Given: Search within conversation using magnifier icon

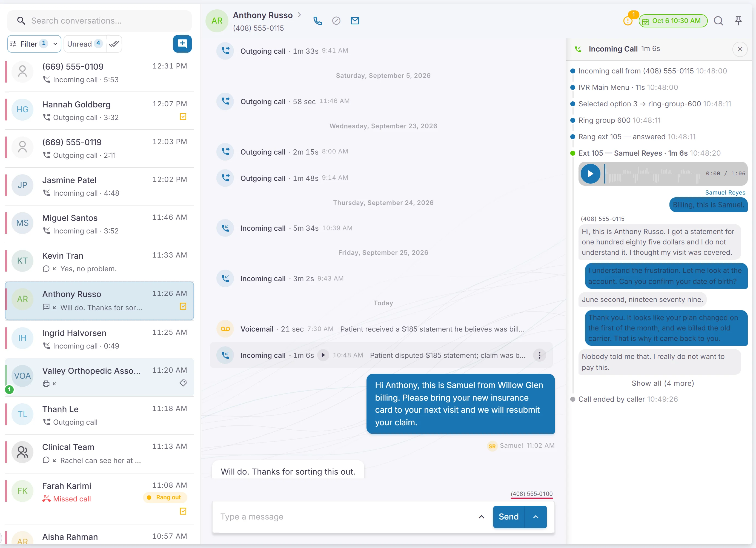Looking at the screenshot, I should tap(718, 21).
